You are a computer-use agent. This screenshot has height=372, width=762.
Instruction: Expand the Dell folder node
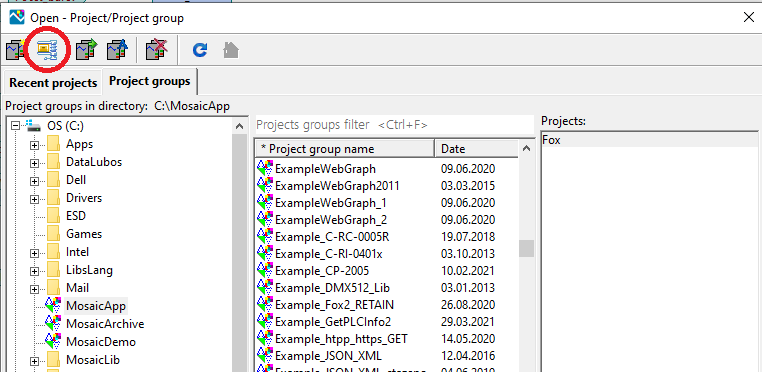click(34, 181)
